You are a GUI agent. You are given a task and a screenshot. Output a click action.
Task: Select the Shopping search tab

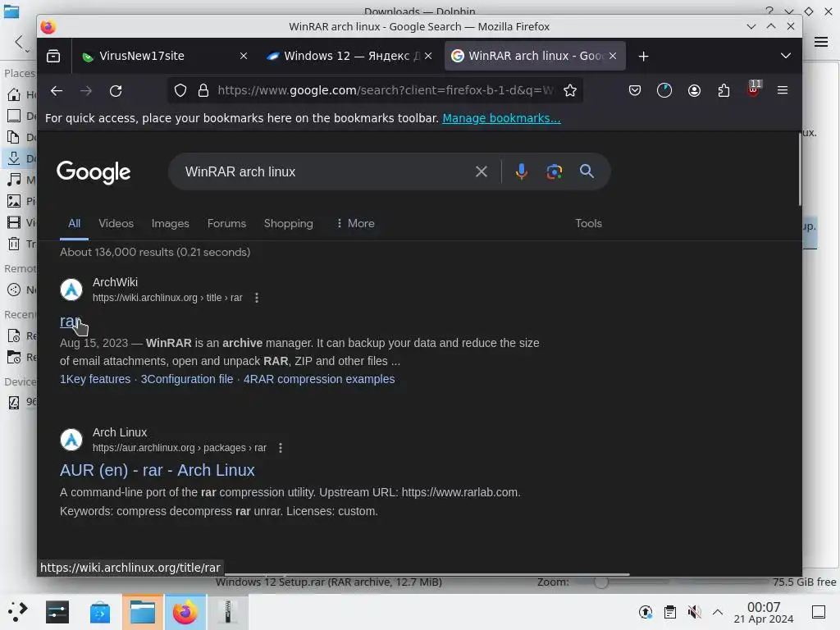(288, 223)
